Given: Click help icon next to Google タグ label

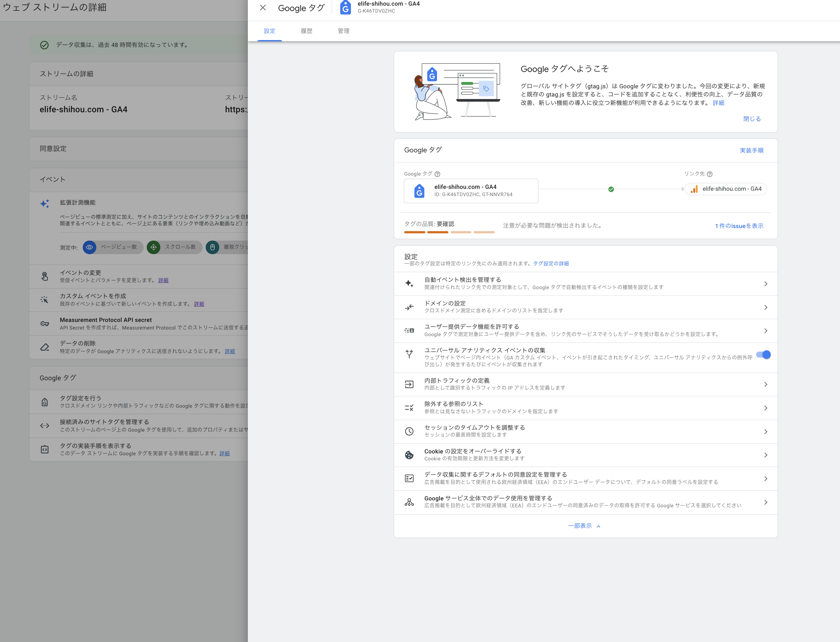Looking at the screenshot, I should [437, 174].
